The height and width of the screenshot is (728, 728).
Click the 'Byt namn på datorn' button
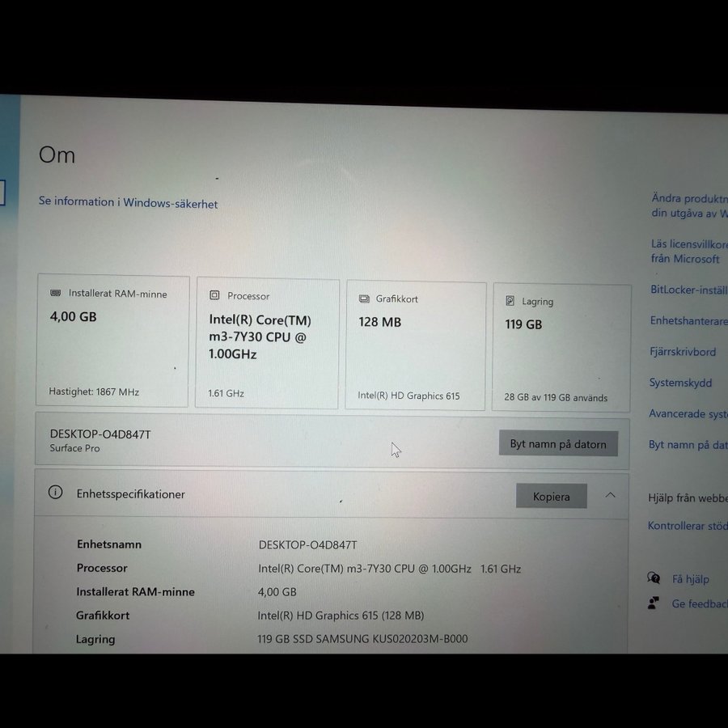tap(558, 443)
